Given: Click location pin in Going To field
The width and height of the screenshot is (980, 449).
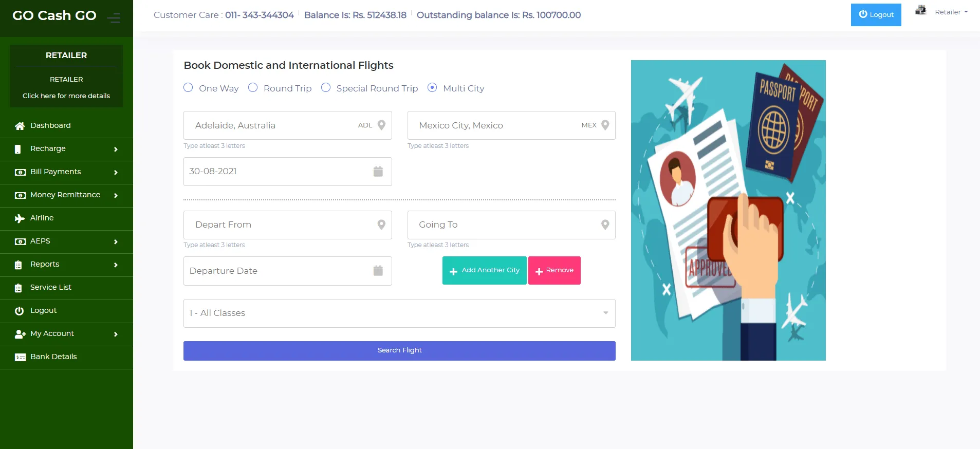Looking at the screenshot, I should [605, 225].
